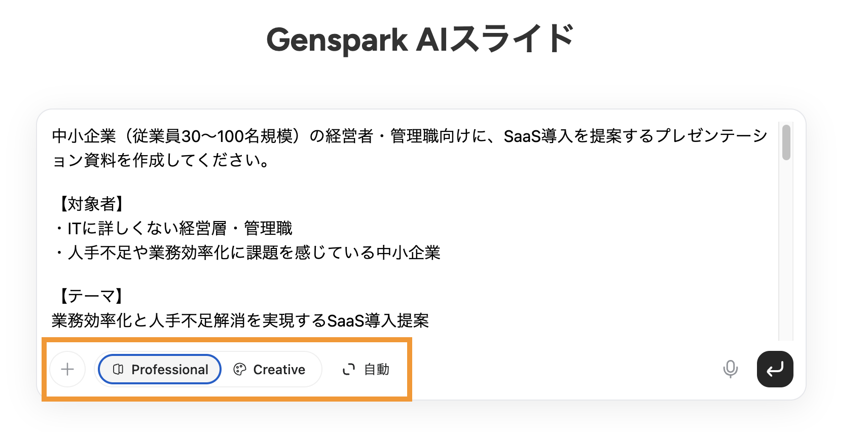Select the Professional tab in the style picker
This screenshot has height=432, width=868.
(x=159, y=369)
